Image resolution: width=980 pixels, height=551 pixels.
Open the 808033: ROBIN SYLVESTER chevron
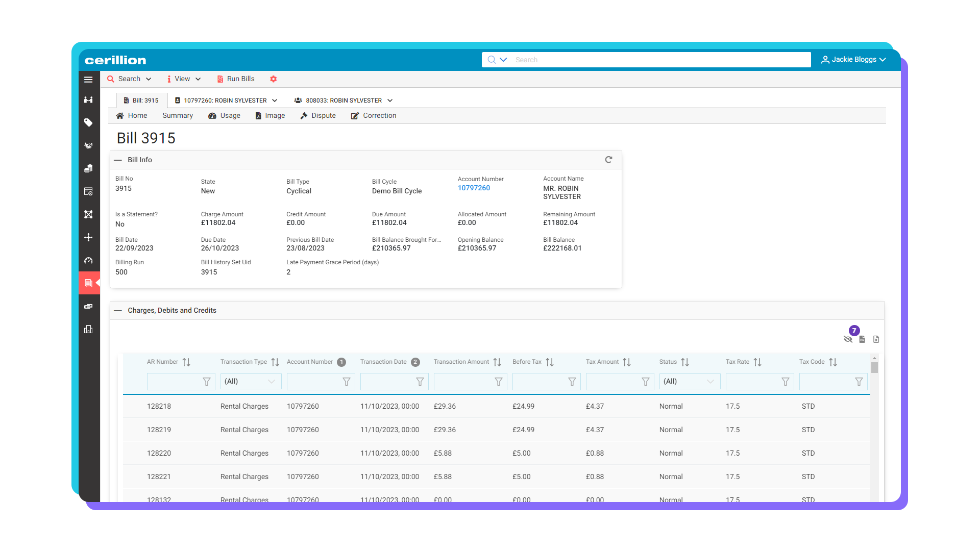click(x=391, y=100)
